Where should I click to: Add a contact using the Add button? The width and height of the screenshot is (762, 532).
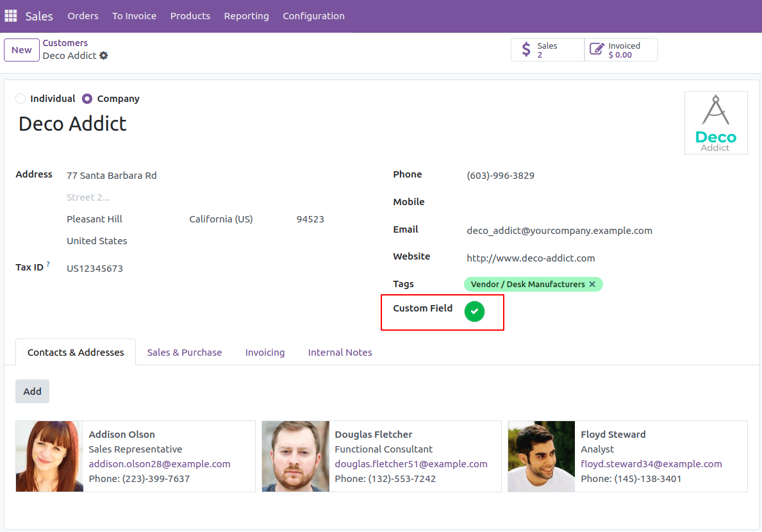32,391
